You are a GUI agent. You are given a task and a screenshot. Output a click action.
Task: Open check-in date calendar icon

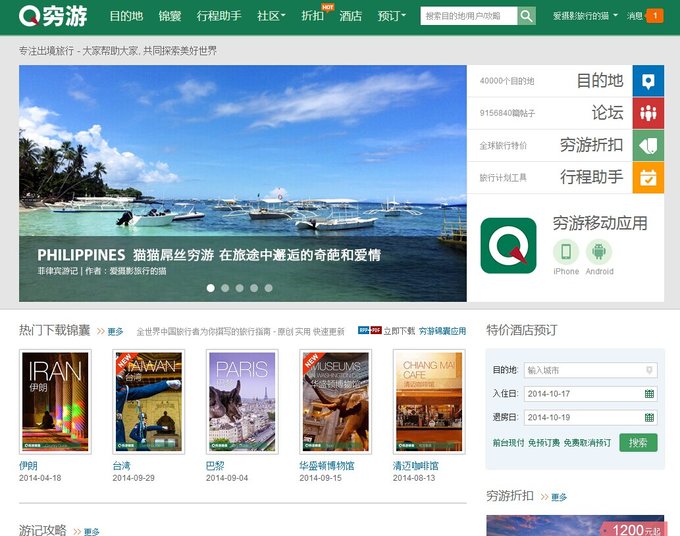pyautogui.click(x=649, y=394)
